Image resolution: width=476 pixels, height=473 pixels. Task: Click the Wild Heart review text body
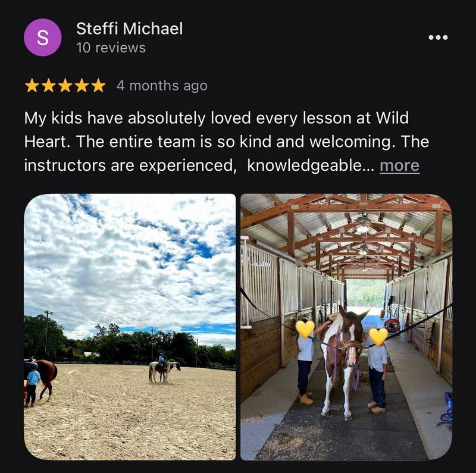(x=227, y=142)
